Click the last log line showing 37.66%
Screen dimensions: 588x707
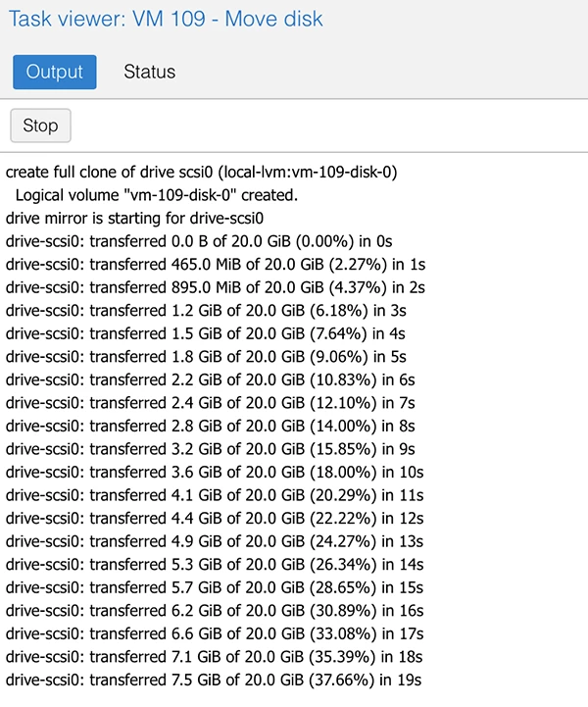(x=214, y=681)
